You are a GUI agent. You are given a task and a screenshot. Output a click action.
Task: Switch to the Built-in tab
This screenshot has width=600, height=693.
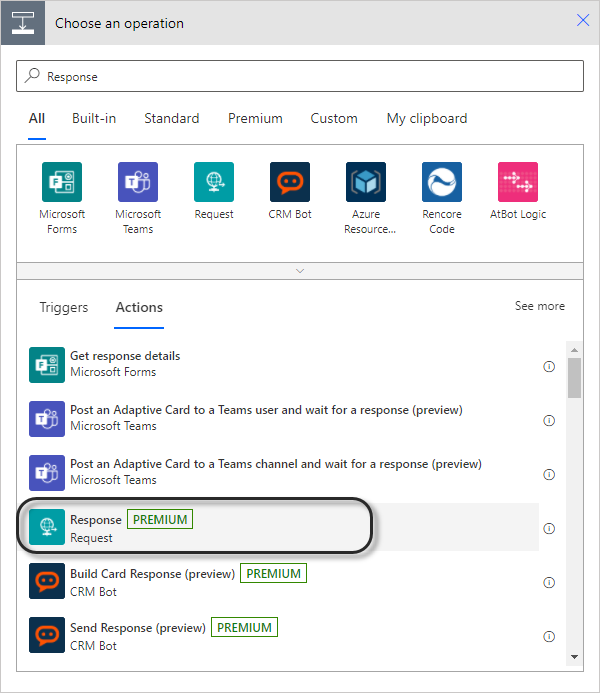click(x=94, y=118)
